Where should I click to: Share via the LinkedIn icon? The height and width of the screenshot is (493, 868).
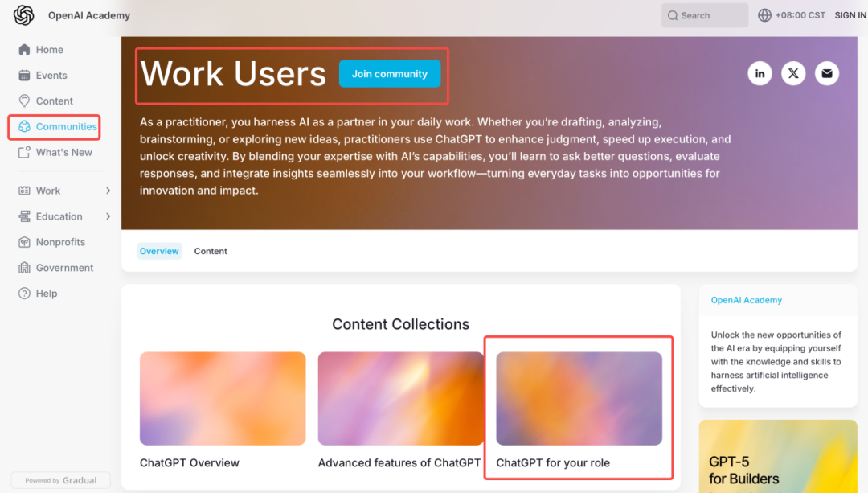tap(759, 73)
